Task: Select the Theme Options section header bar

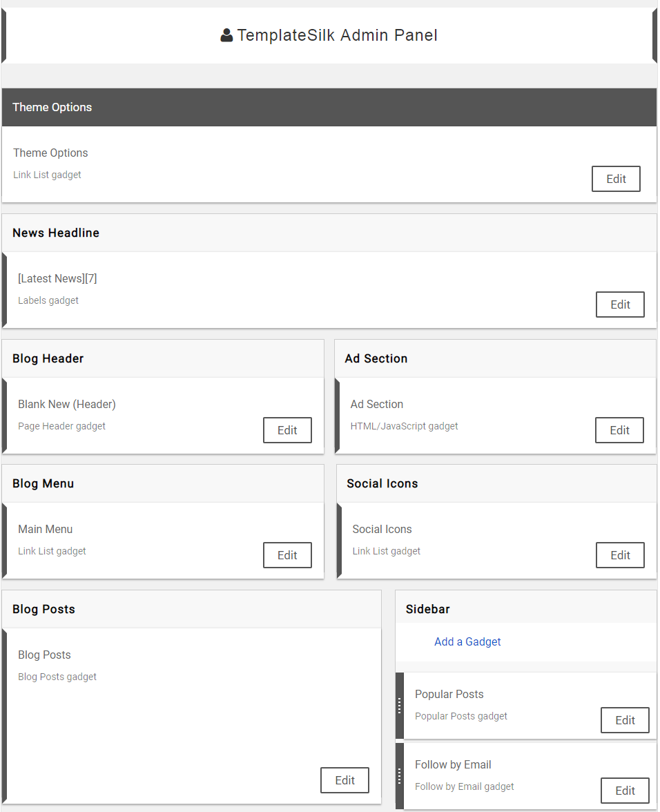Action: pyautogui.click(x=329, y=107)
